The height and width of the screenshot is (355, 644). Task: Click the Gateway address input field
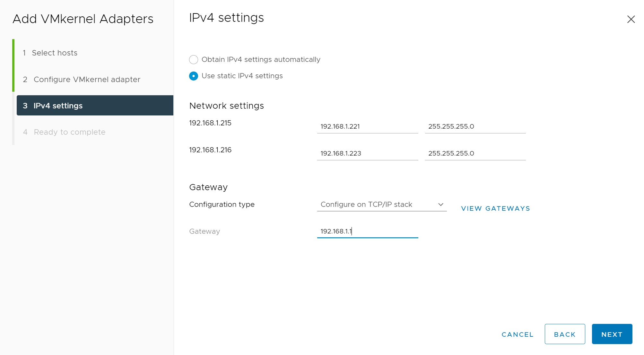367,231
